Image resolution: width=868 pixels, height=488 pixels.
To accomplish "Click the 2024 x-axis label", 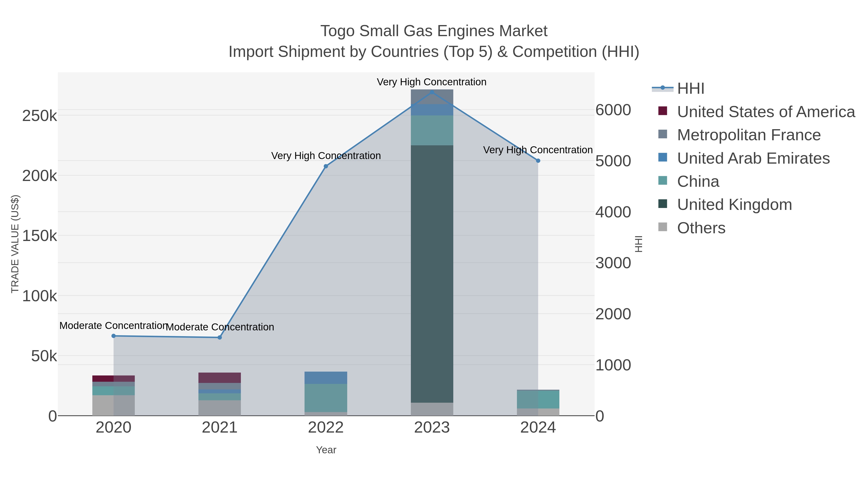I will [538, 428].
